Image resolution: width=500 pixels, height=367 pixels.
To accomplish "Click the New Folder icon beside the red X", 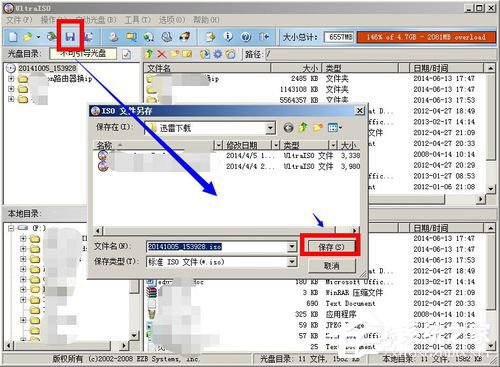I will pyautogui.click(x=175, y=54).
